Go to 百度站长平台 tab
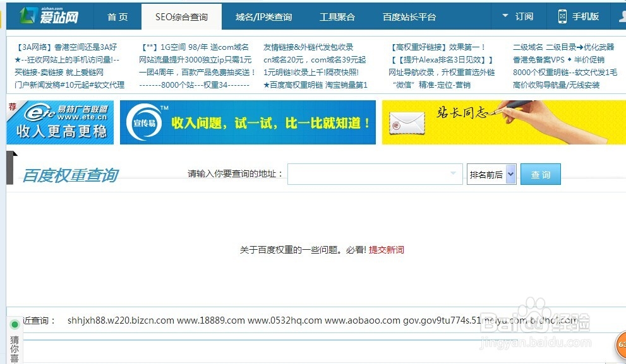This screenshot has width=626, height=364. point(409,17)
